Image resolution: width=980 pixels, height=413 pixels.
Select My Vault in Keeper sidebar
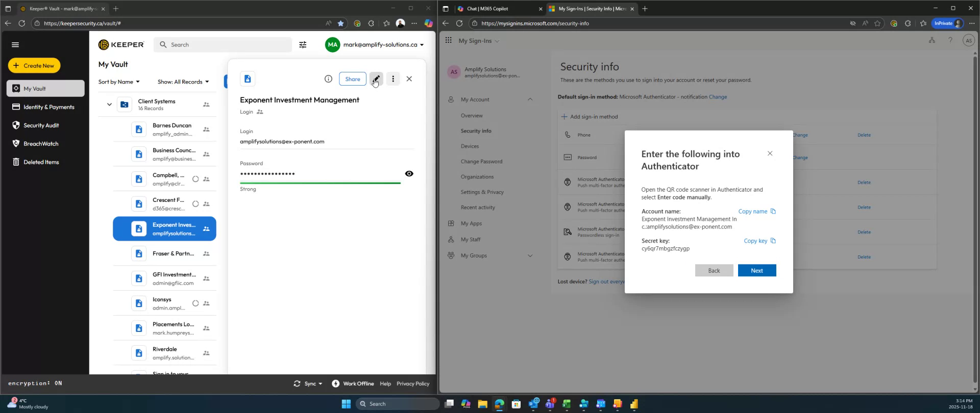click(45, 89)
